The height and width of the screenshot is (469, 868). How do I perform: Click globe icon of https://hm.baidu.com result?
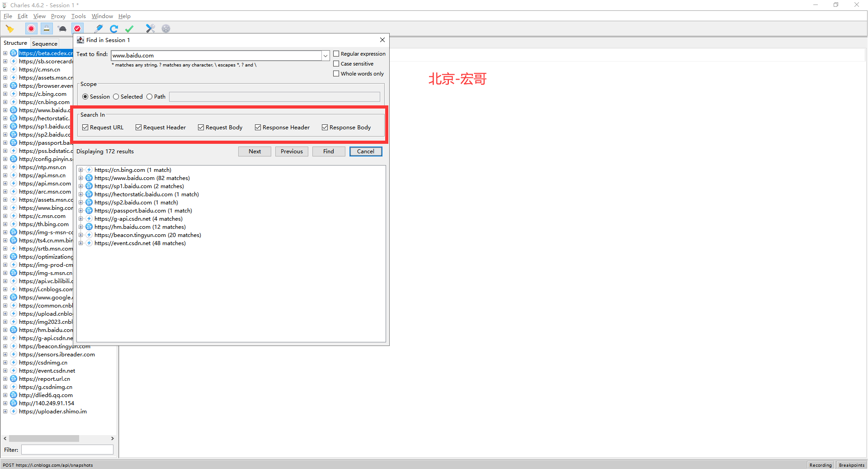tap(89, 227)
